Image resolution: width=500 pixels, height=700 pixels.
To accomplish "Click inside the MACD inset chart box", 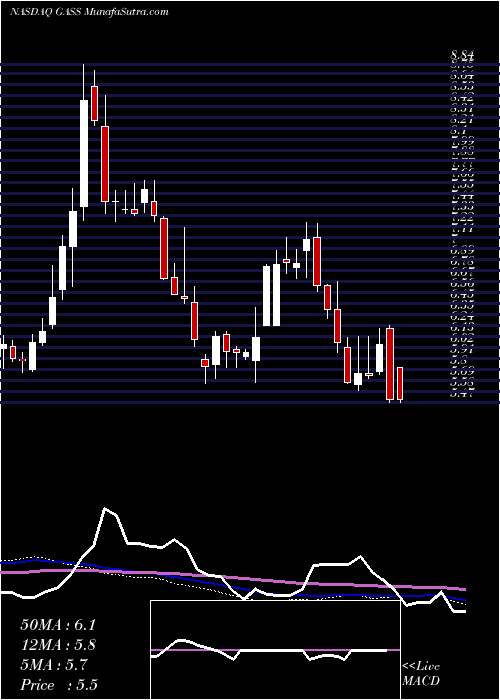I will click(x=275, y=650).
